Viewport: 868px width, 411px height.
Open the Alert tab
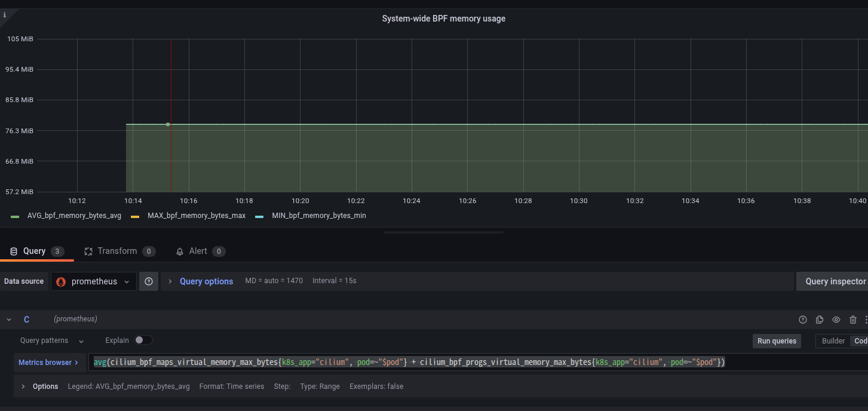click(200, 251)
